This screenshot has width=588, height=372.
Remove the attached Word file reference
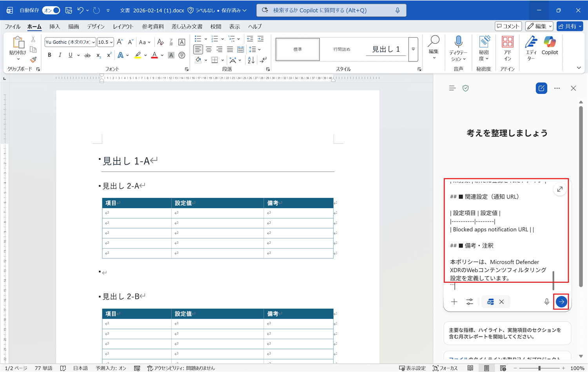[x=501, y=302]
